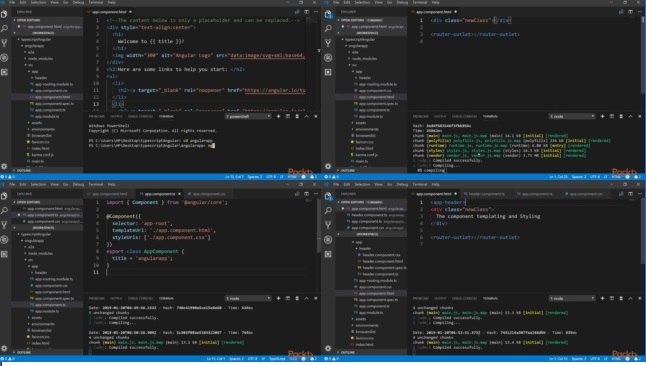Select header.component.ts editor tab in app-header window
Image resolution: width=646 pixels, height=366 pixels.
[x=486, y=194]
